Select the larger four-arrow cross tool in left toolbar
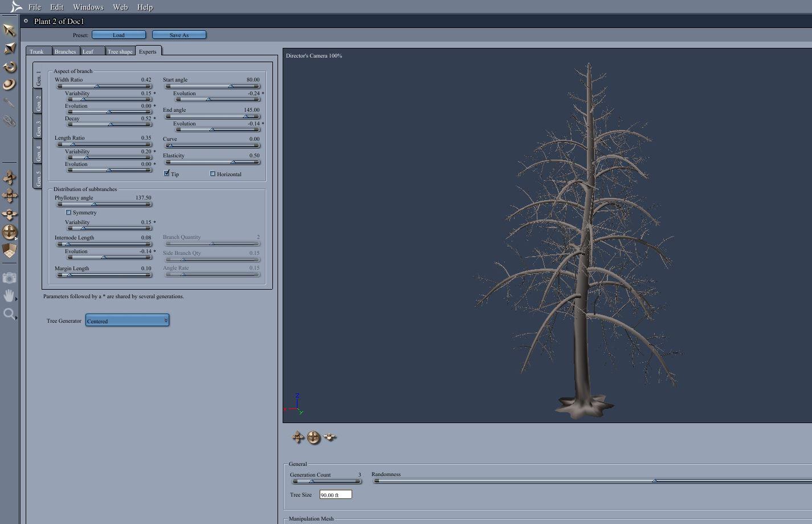 (x=9, y=196)
